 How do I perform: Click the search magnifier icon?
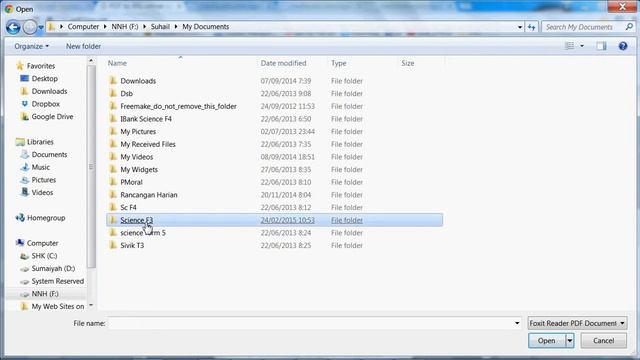(x=629, y=27)
